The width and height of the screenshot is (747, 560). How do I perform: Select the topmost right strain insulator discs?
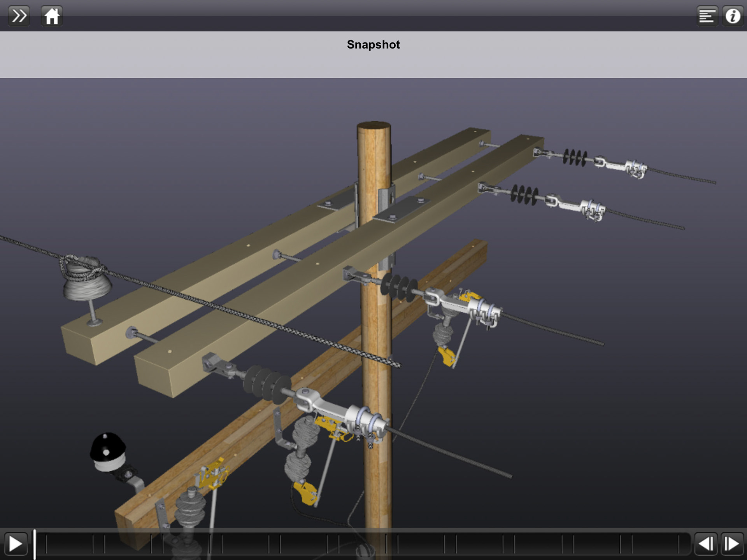[x=575, y=157]
